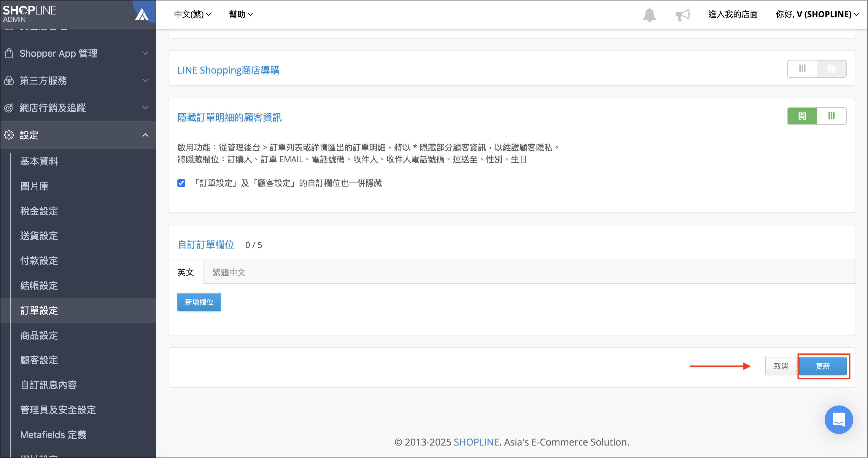The height and width of the screenshot is (458, 868).
Task: Expand the 第三方服務 menu chevron
Action: (145, 80)
